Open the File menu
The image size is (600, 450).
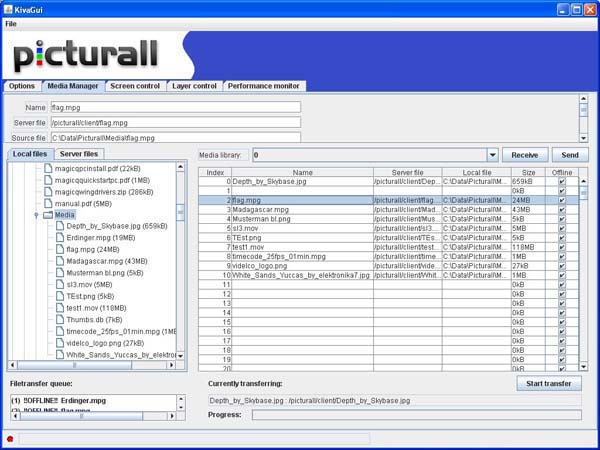coord(11,24)
